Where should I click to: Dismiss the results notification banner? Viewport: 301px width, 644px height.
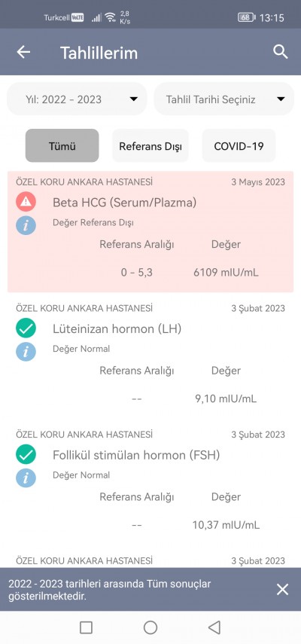[282, 589]
